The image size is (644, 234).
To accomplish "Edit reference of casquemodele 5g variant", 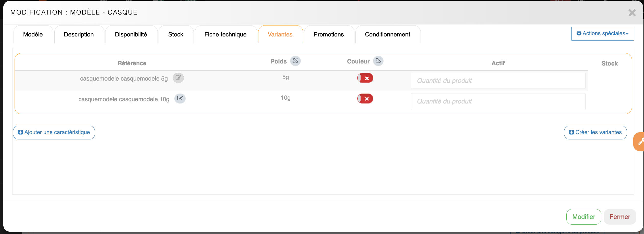I will click(x=178, y=78).
